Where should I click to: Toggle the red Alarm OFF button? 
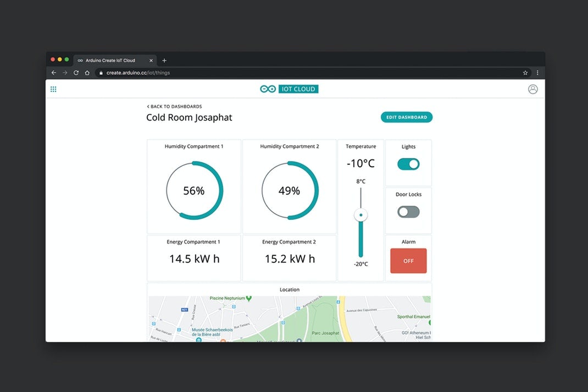pos(408,261)
